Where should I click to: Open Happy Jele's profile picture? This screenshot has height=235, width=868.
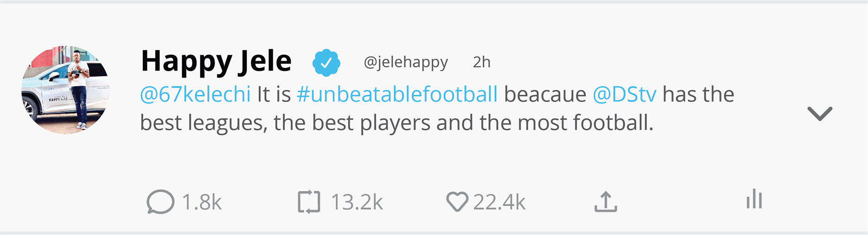click(x=66, y=90)
